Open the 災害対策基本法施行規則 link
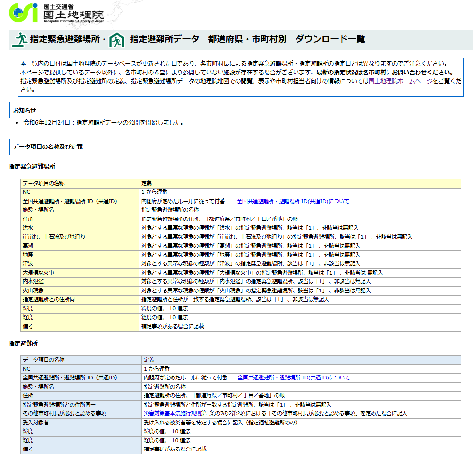476x466 pixels. click(x=172, y=413)
